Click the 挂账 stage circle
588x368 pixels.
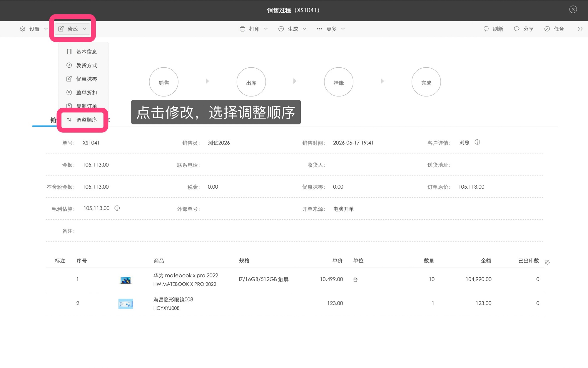[x=339, y=82]
